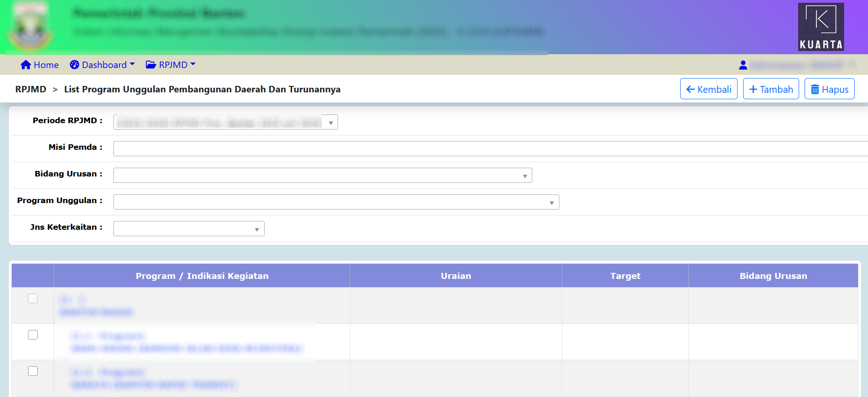Screen dimensions: 868x397
Task: Tick the second table row checkbox
Action: click(33, 335)
